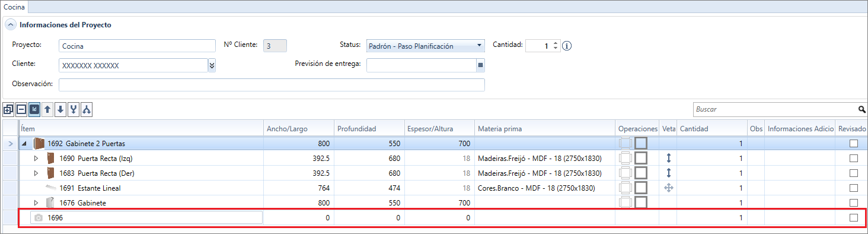Collapse the Gabinete 2 Puertas tree node

coord(24,143)
